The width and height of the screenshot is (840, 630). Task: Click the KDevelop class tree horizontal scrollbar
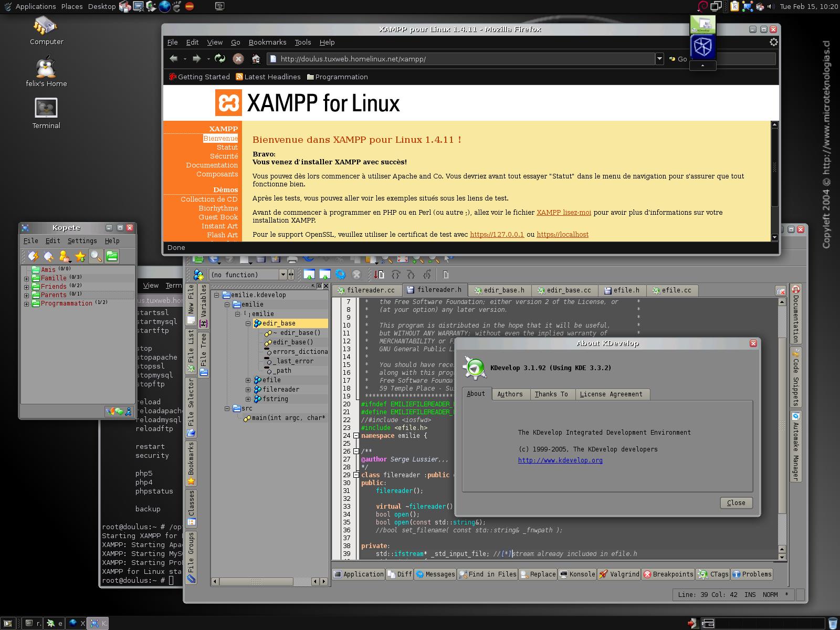[x=270, y=582]
